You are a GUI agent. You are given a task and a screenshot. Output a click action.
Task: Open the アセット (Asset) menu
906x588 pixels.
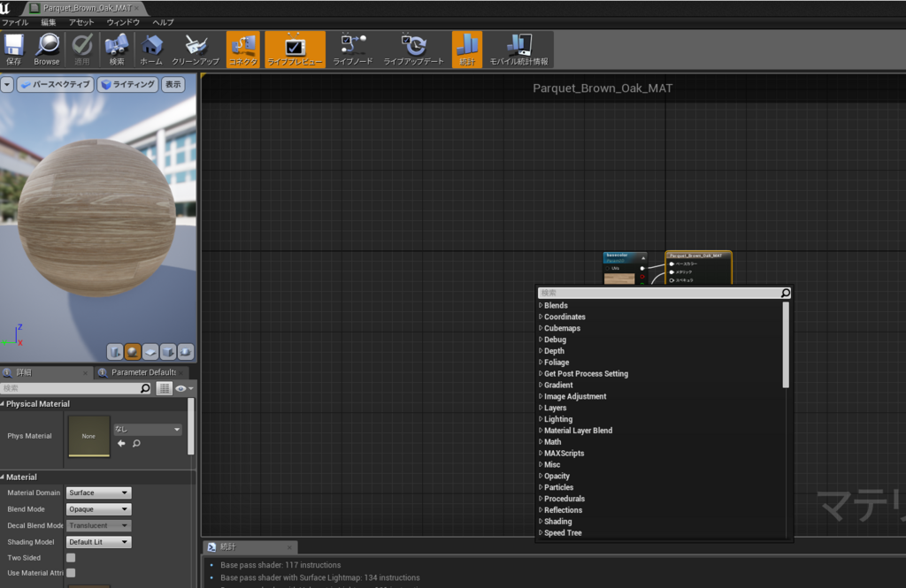coord(81,22)
